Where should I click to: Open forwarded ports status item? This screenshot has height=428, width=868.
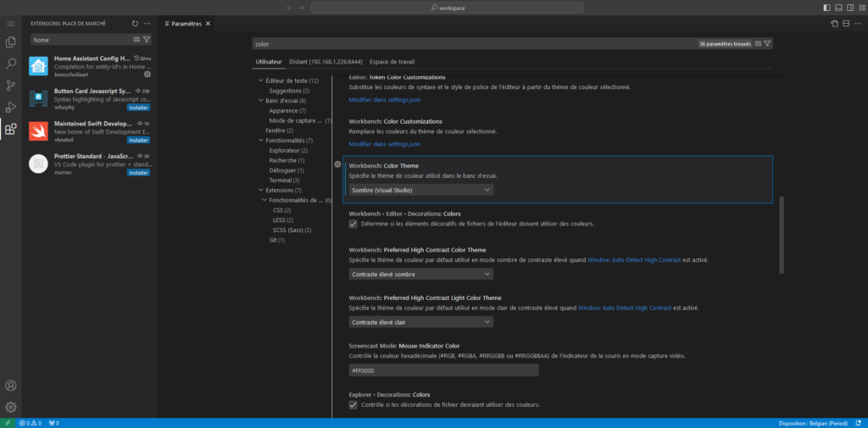[53, 423]
